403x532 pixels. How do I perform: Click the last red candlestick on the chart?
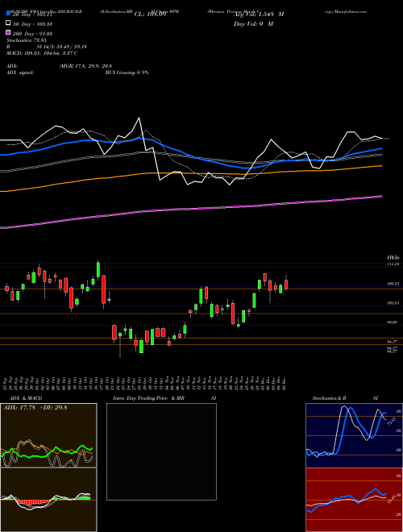tap(286, 285)
